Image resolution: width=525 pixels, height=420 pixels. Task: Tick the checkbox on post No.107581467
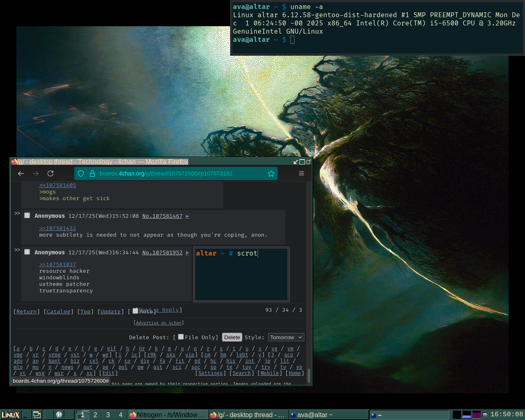[x=27, y=215]
